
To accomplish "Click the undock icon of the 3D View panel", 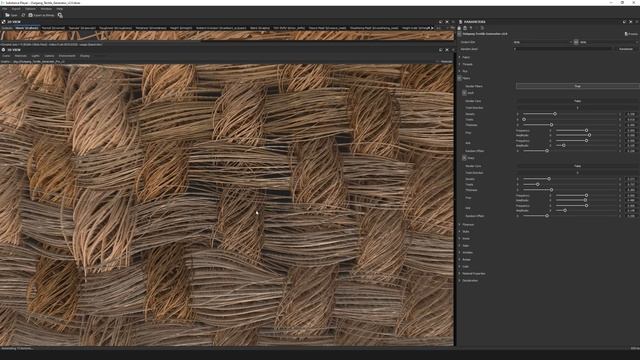I will pyautogui.click(x=441, y=50).
